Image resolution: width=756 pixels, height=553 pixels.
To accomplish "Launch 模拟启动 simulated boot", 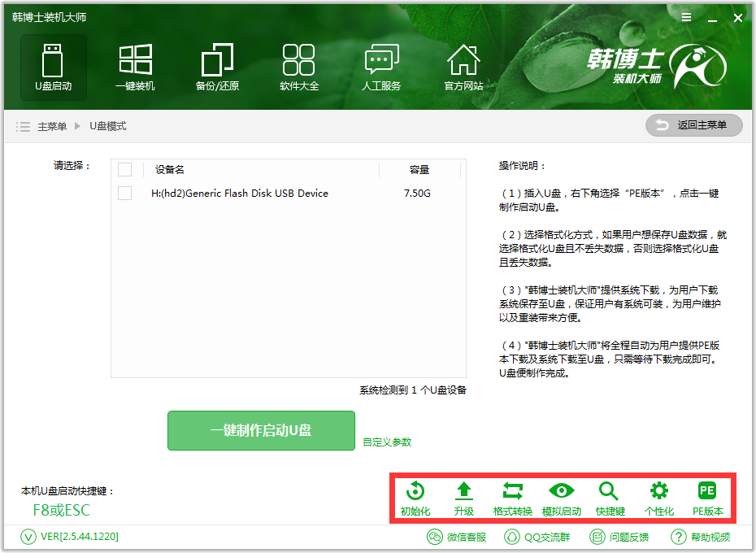I will coord(561,499).
